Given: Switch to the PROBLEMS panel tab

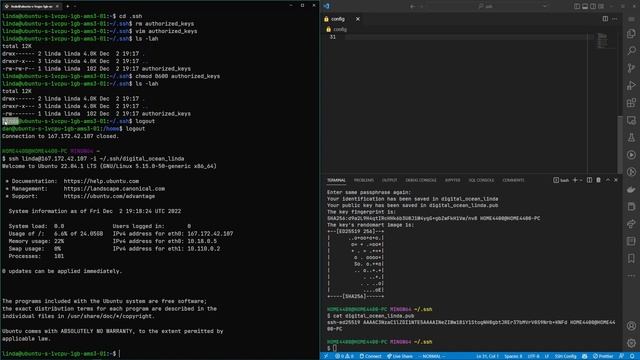Looking at the screenshot, I should 364,180.
